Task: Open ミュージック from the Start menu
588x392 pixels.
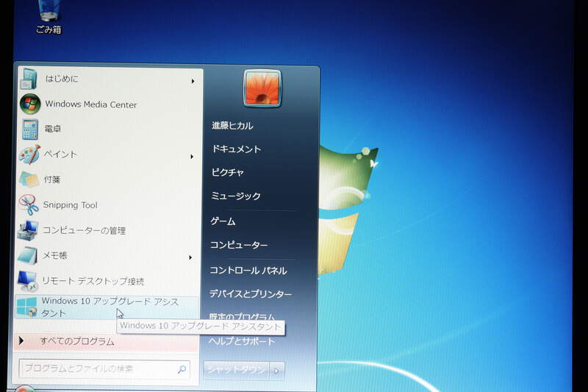Action: click(x=235, y=196)
